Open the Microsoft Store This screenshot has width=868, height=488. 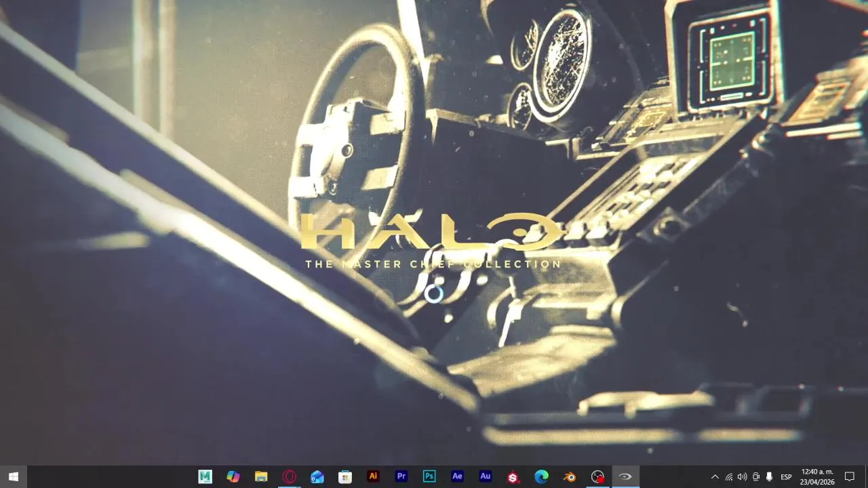pos(345,476)
